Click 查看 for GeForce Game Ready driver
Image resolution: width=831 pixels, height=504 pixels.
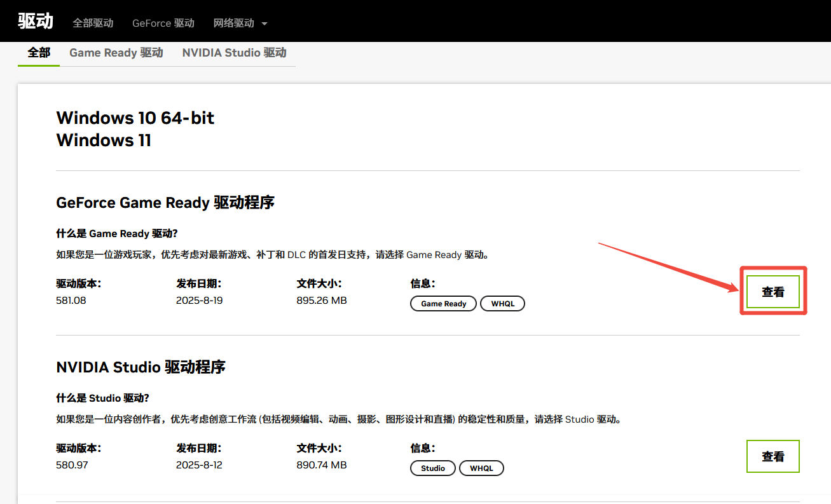click(x=773, y=292)
